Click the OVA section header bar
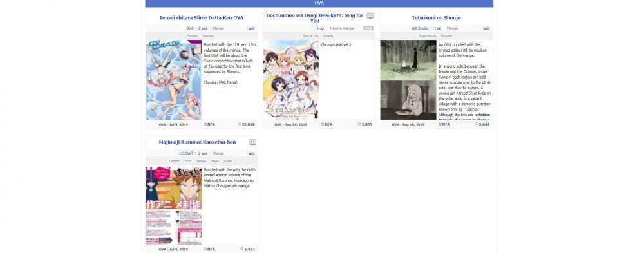Screen dimensions: 644x253 pyautogui.click(x=319, y=3)
